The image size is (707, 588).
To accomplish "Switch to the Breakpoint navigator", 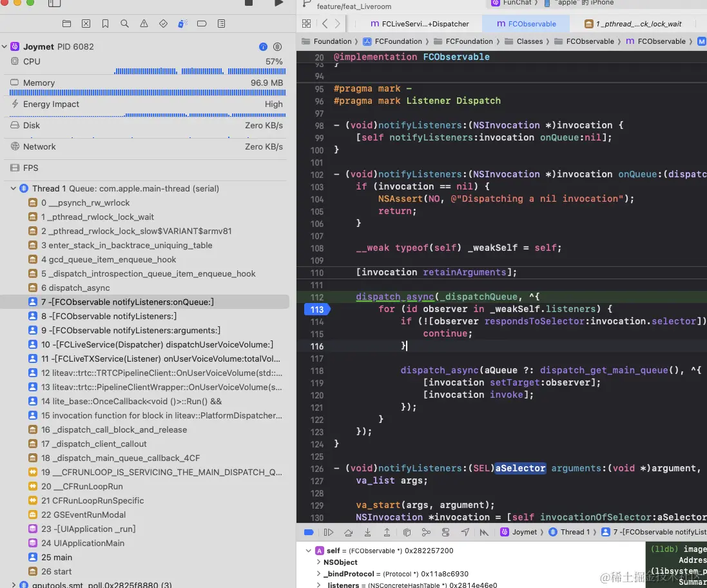I will click(x=202, y=24).
